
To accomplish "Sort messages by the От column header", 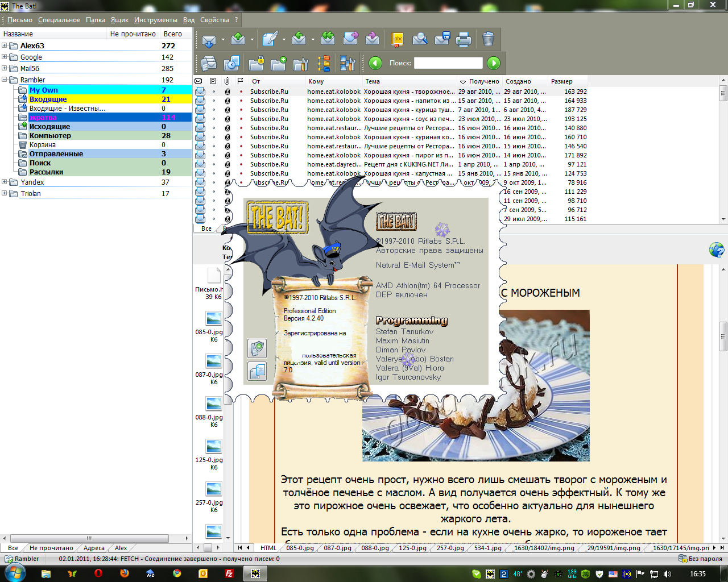I will pyautogui.click(x=277, y=81).
